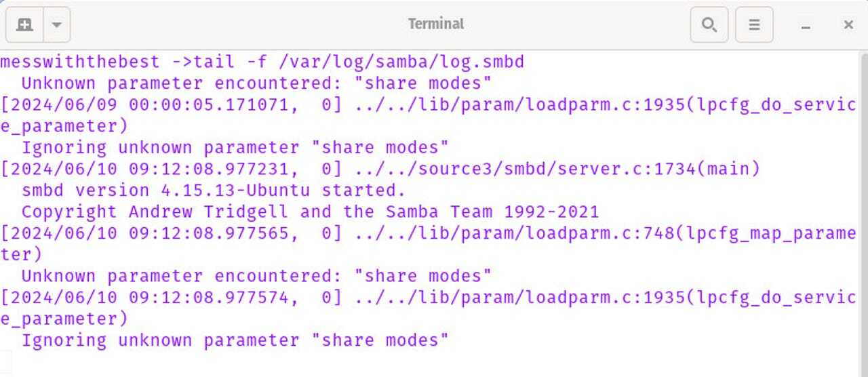Expand the new tab dropdown arrow
Screen dimensions: 868x377
click(x=57, y=25)
